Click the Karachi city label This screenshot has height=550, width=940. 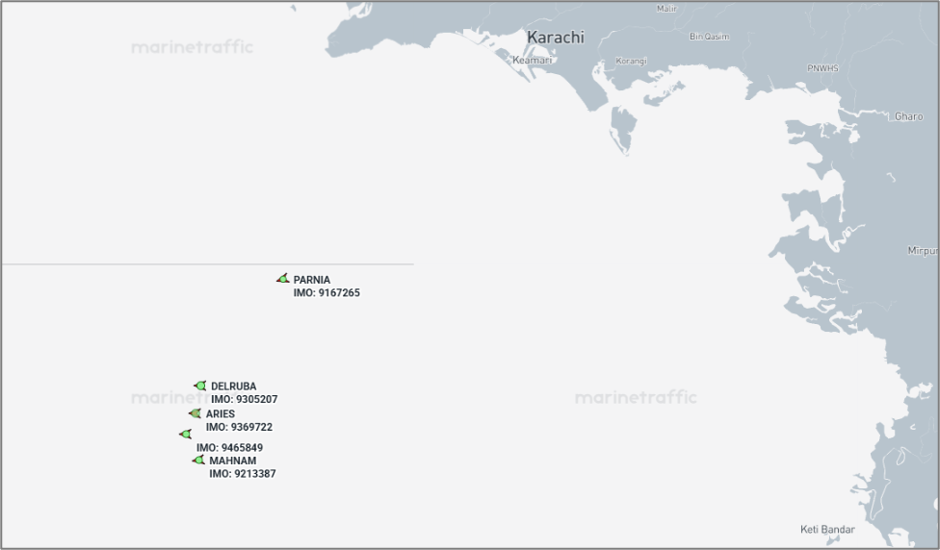(x=555, y=37)
